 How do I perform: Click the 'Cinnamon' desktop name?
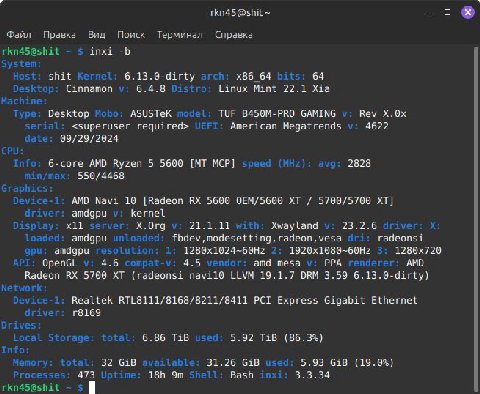click(89, 89)
